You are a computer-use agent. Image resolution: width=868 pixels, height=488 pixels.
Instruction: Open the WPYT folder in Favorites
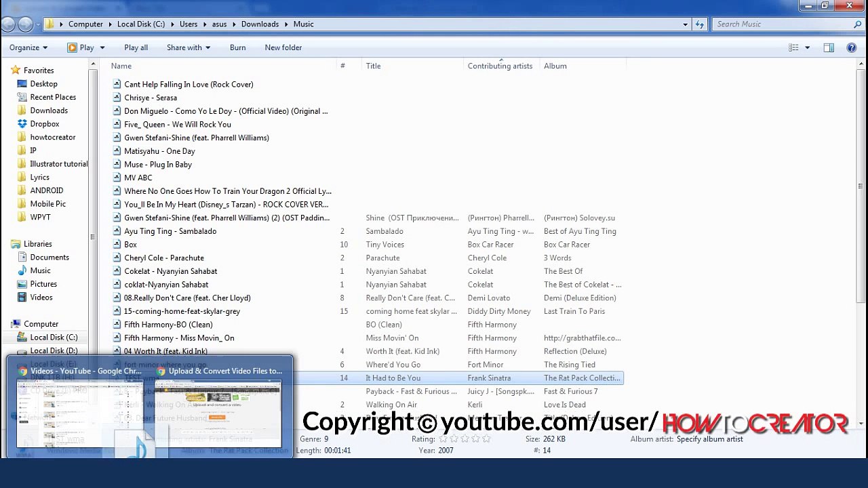[x=40, y=218]
